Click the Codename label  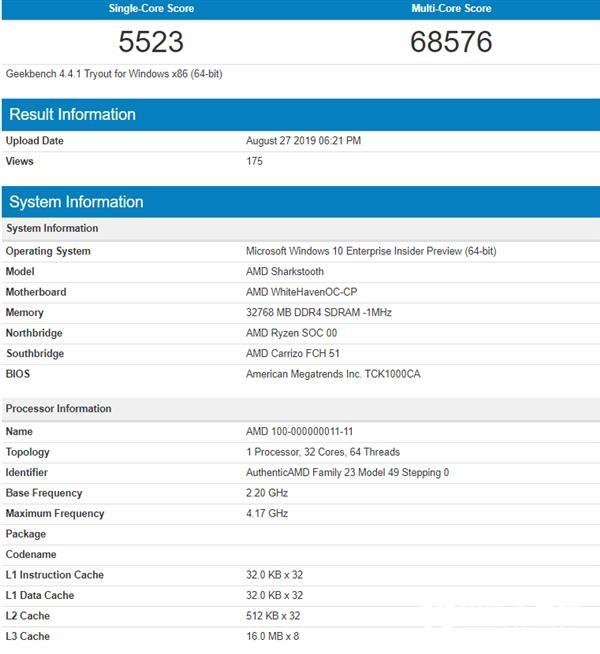(31, 554)
